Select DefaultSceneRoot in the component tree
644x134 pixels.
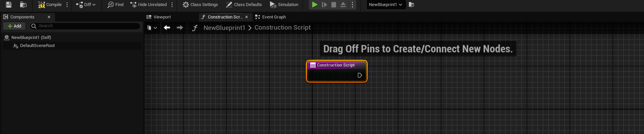point(37,46)
